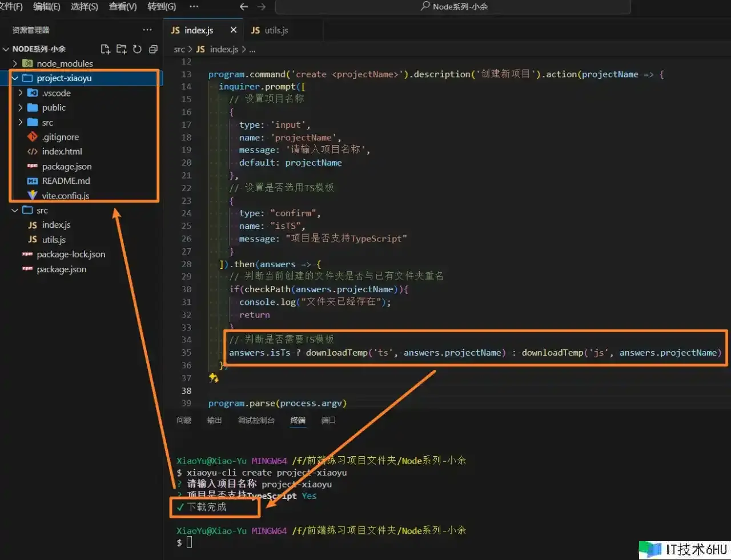The height and width of the screenshot is (560, 731).
Task: Go back with the left arrow
Action: [x=244, y=7]
